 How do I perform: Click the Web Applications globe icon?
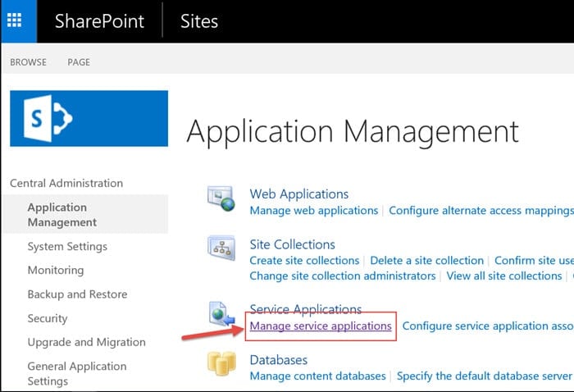click(221, 198)
